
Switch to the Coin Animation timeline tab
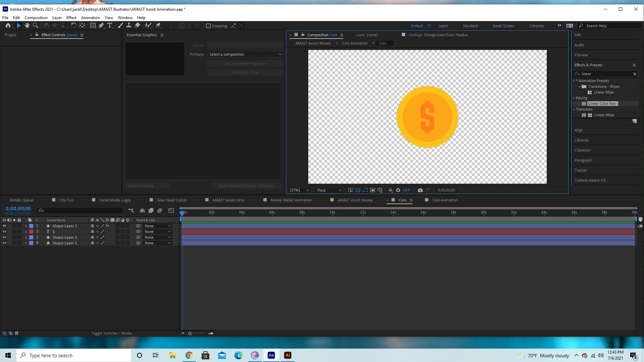445,200
